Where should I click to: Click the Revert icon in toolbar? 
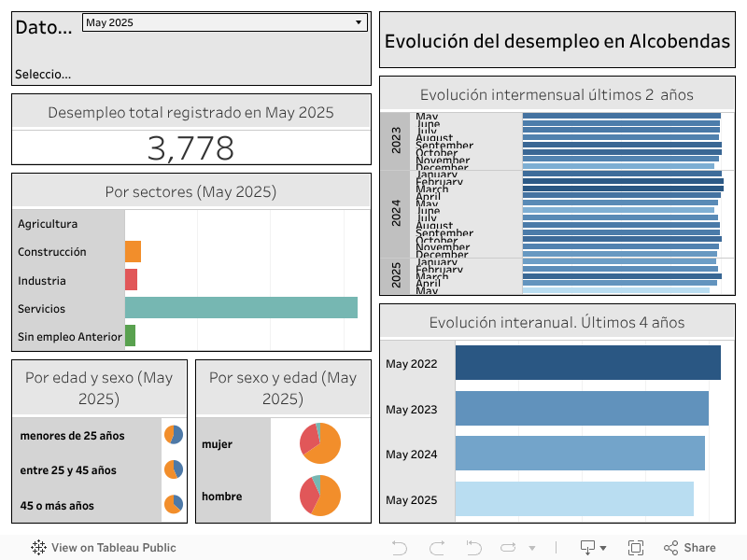pyautogui.click(x=473, y=548)
